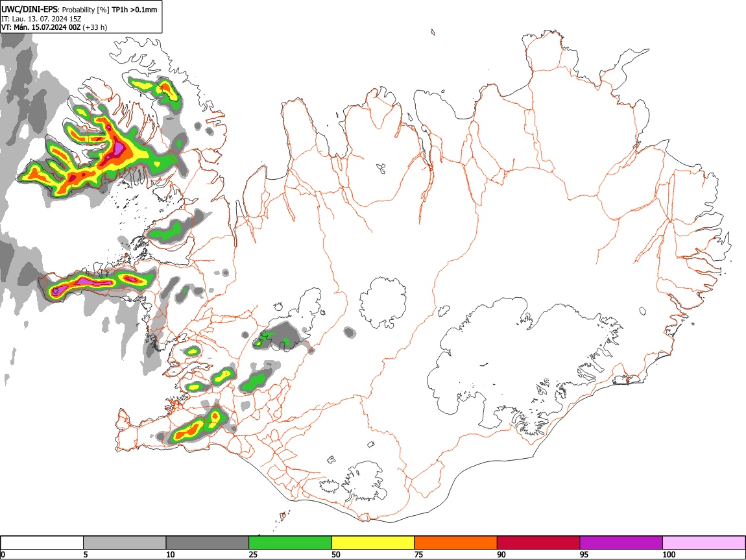Viewport: 746px width, 560px height.
Task: Click the orange 75-90% legend swatch
Action: [456, 543]
